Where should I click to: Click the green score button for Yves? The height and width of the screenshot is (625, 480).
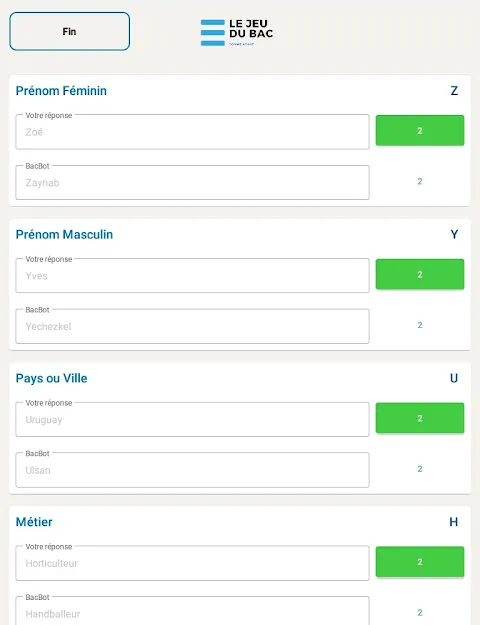[420, 274]
